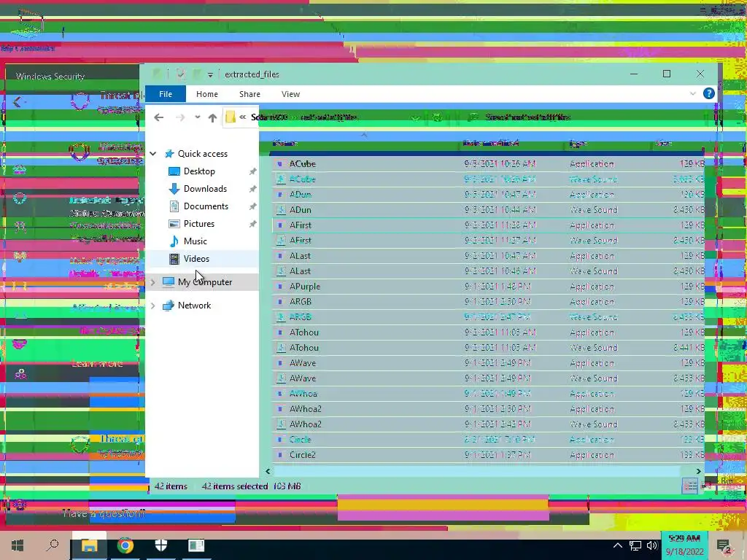Viewport: 747px width, 560px height.
Task: Click the pin icon next to Downloads
Action: tap(252, 189)
